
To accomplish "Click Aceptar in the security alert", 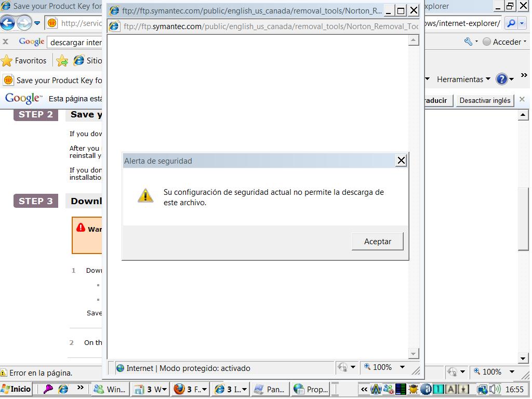I will click(x=377, y=242).
